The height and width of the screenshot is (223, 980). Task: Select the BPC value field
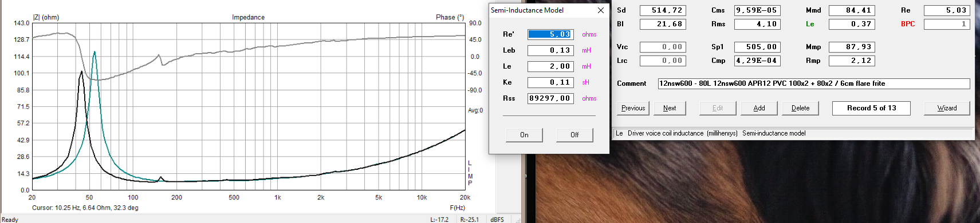(x=947, y=24)
